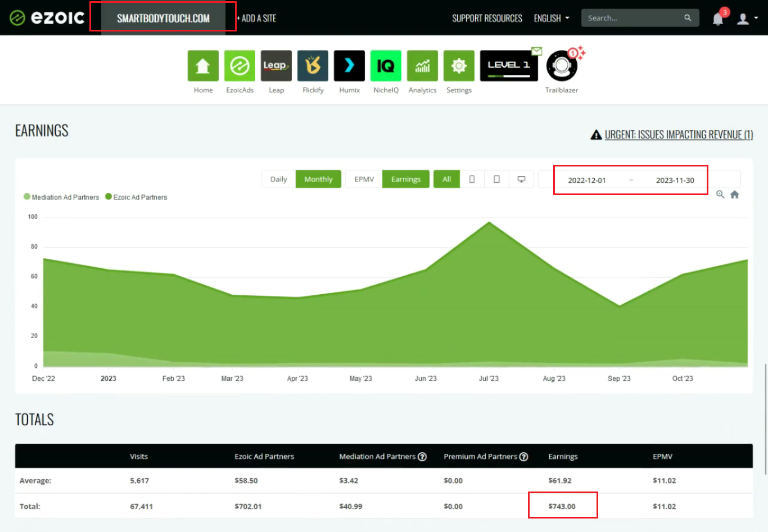Click the Earnings column header

click(563, 457)
